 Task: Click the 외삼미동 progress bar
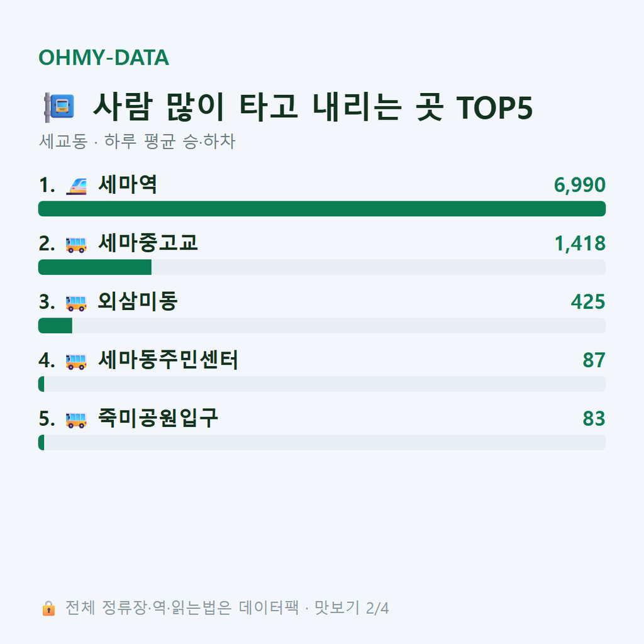pos(322,325)
